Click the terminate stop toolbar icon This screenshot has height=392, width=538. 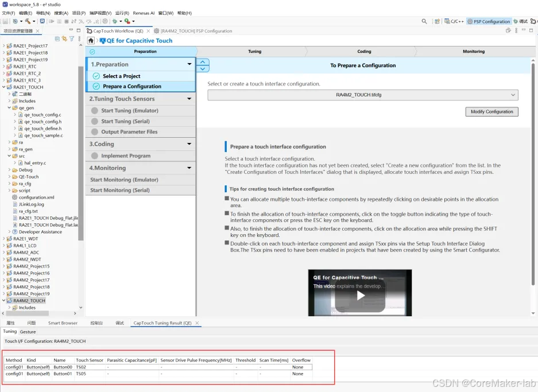(x=66, y=21)
